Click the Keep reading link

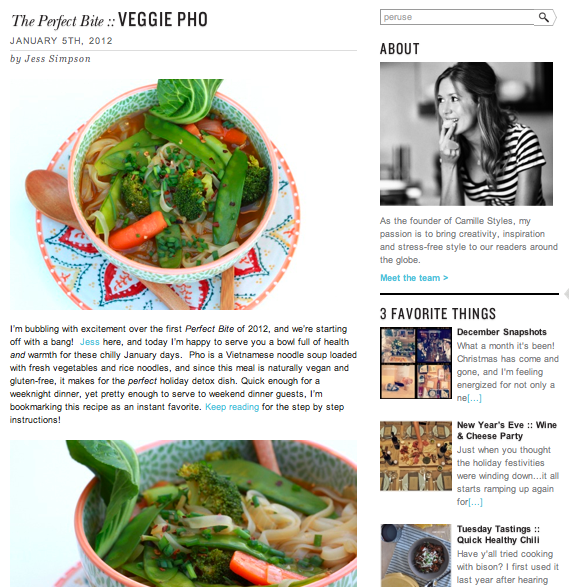(232, 407)
